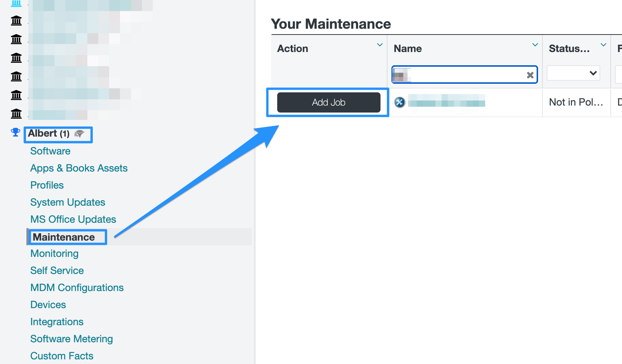Open MDM Configurations page

(x=77, y=288)
